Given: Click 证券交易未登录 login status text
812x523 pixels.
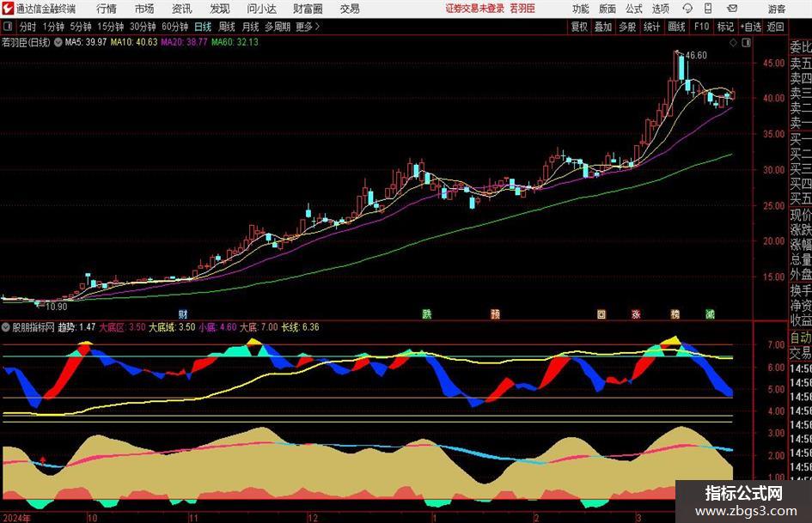Looking at the screenshot, I should coord(474,9).
